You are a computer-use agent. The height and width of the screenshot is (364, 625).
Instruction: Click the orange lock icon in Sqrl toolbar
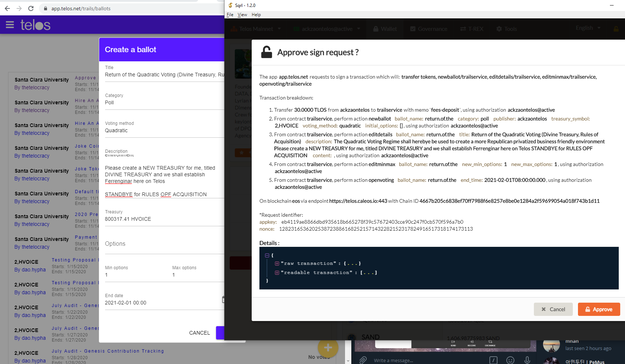click(x=616, y=29)
